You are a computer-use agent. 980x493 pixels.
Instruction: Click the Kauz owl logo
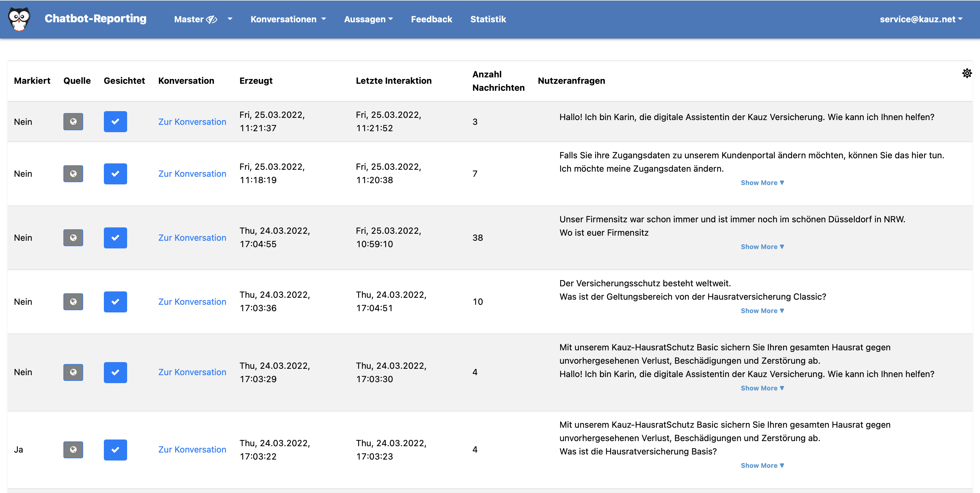tap(19, 19)
